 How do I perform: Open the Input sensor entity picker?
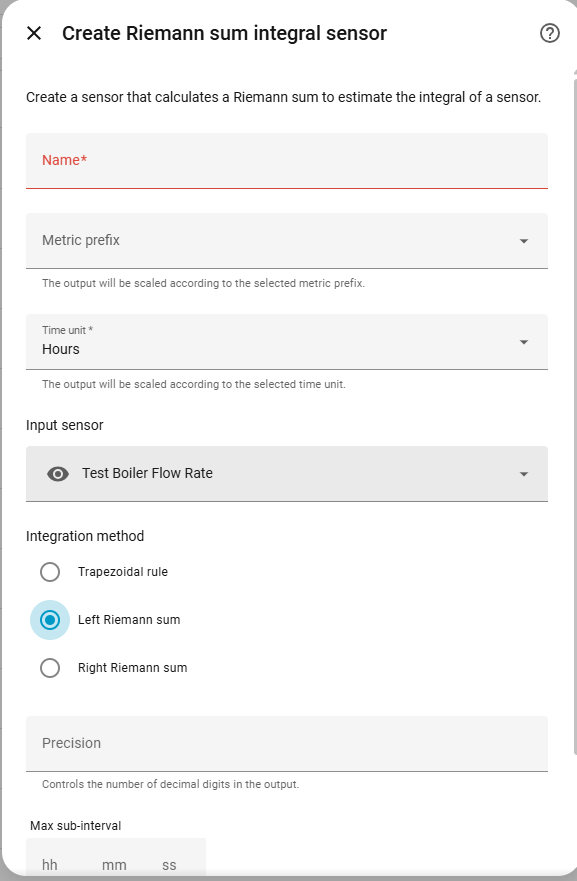[287, 474]
